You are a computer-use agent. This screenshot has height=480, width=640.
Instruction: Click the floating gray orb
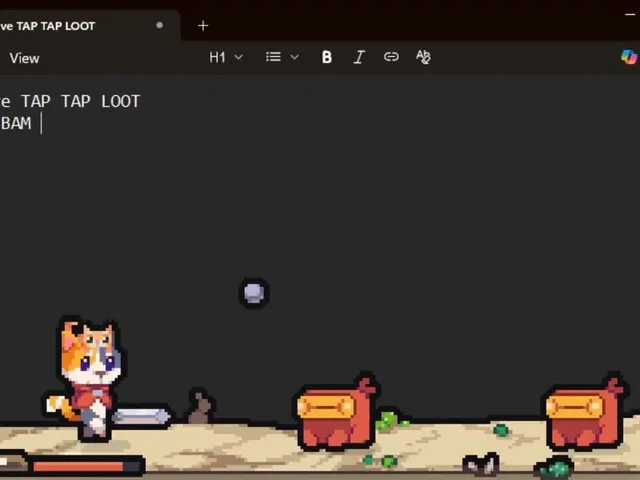pos(254,293)
